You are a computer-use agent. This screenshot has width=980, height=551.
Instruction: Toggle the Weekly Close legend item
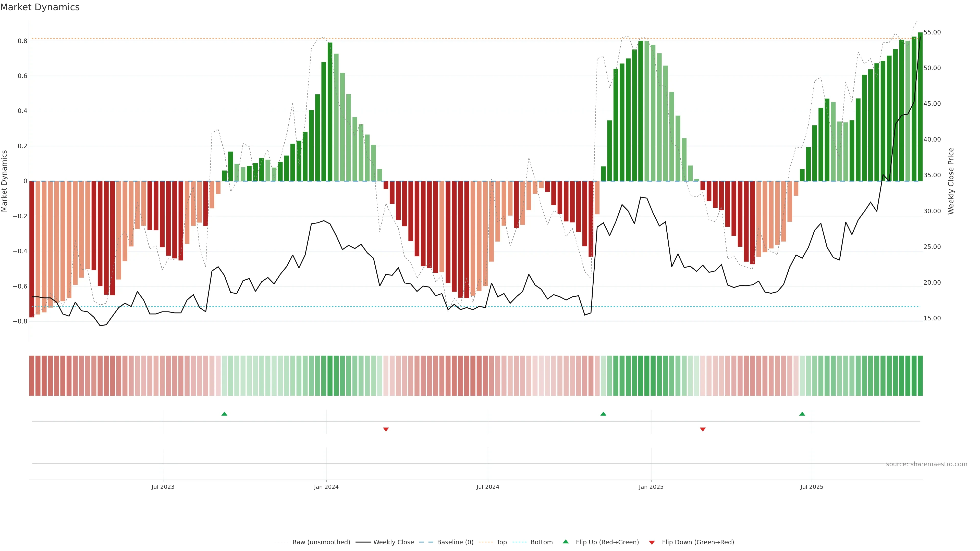pos(393,542)
